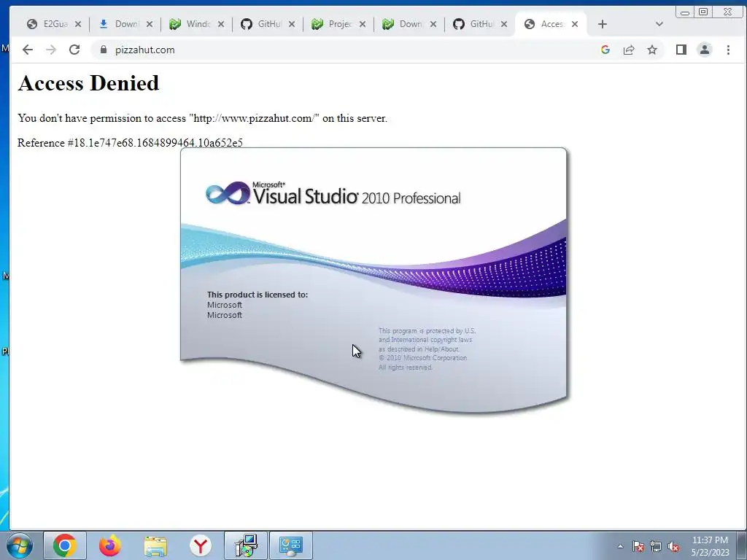Screen dimensions: 747x560
Task: Close the E2Gua tab
Action: click(78, 24)
